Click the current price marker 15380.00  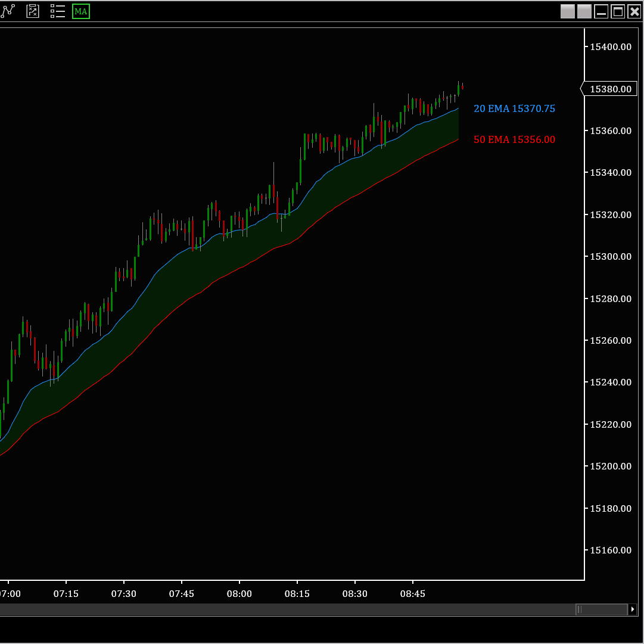[x=610, y=89]
